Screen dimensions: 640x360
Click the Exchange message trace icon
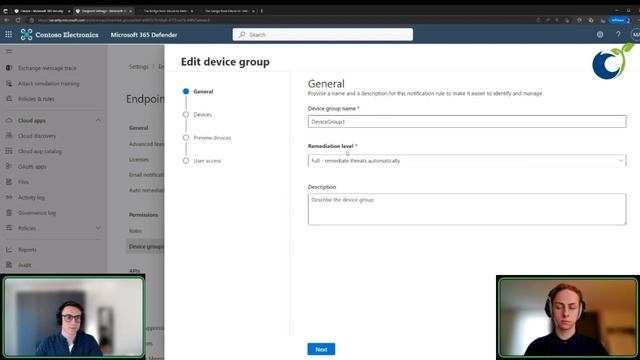[x=9, y=68]
